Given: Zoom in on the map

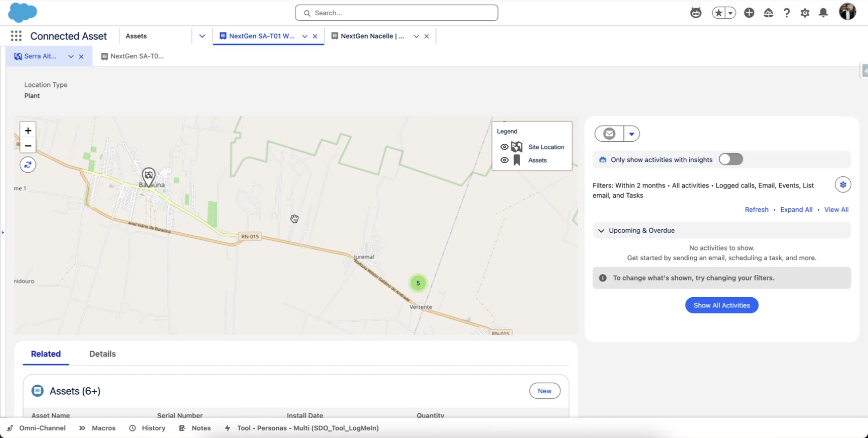Looking at the screenshot, I should pyautogui.click(x=28, y=130).
